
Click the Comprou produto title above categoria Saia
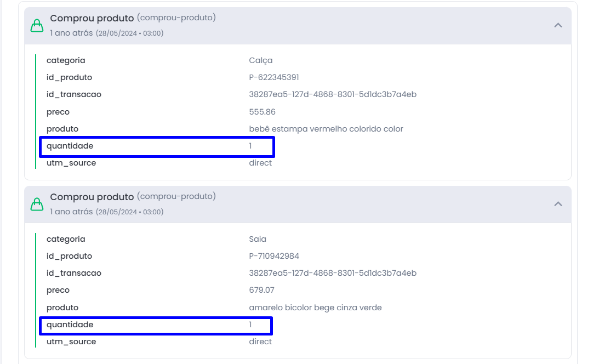92,197
